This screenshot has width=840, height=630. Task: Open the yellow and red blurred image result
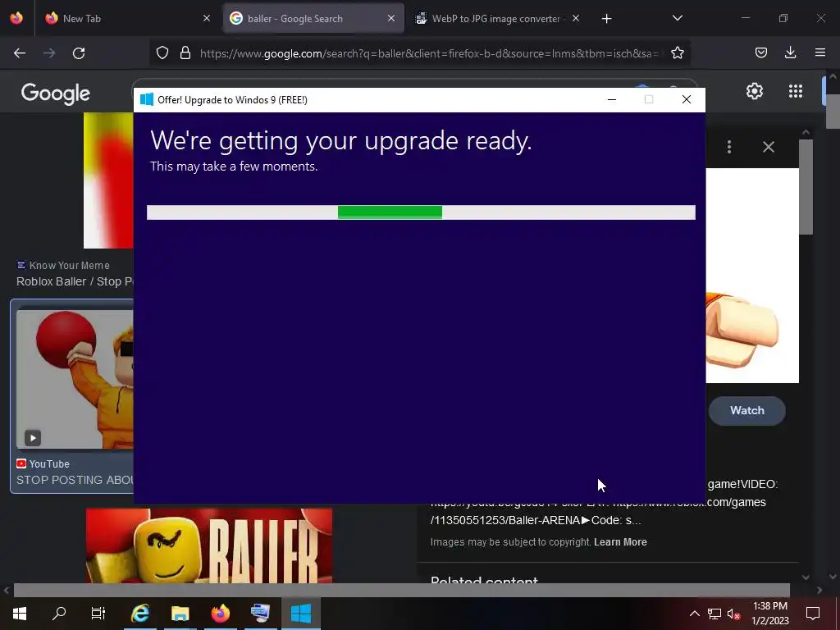click(108, 180)
